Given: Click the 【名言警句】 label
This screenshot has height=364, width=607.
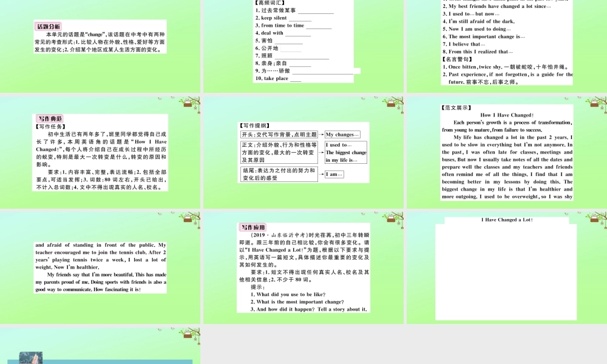Looking at the screenshot, I should (x=457, y=59).
